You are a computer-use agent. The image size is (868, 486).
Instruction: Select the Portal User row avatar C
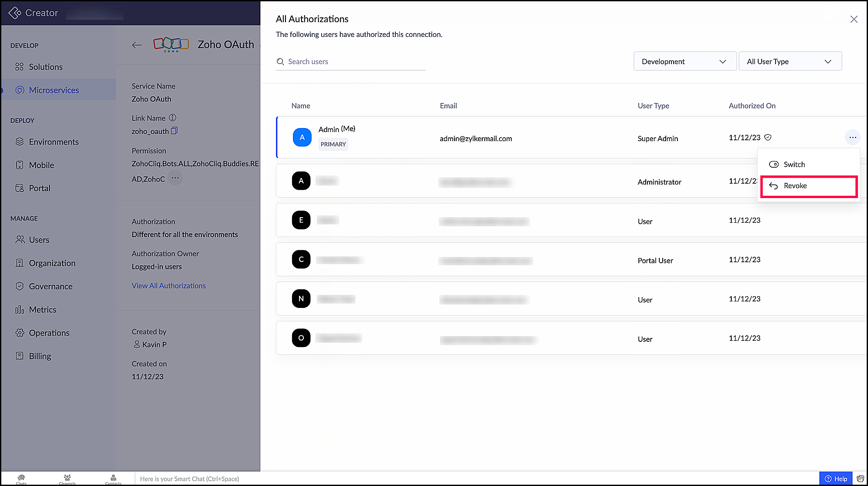(301, 259)
